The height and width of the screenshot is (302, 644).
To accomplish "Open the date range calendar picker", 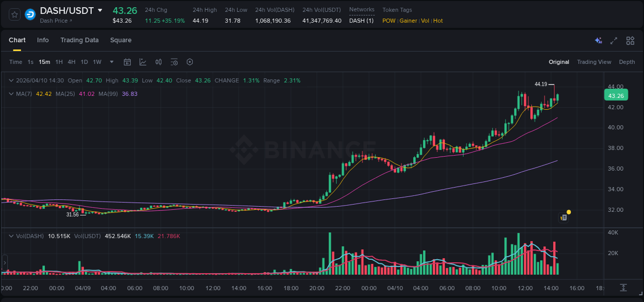I will pyautogui.click(x=127, y=62).
